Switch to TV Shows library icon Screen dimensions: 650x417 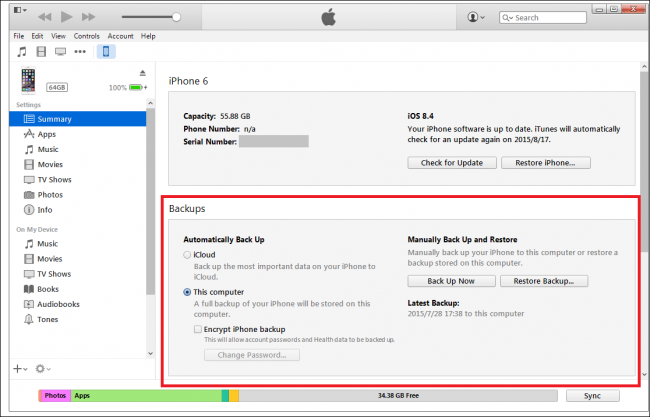(x=61, y=52)
